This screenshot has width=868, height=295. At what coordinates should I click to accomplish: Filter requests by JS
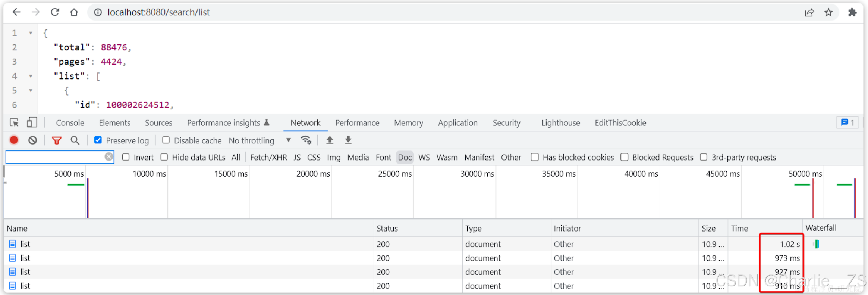[x=297, y=158]
